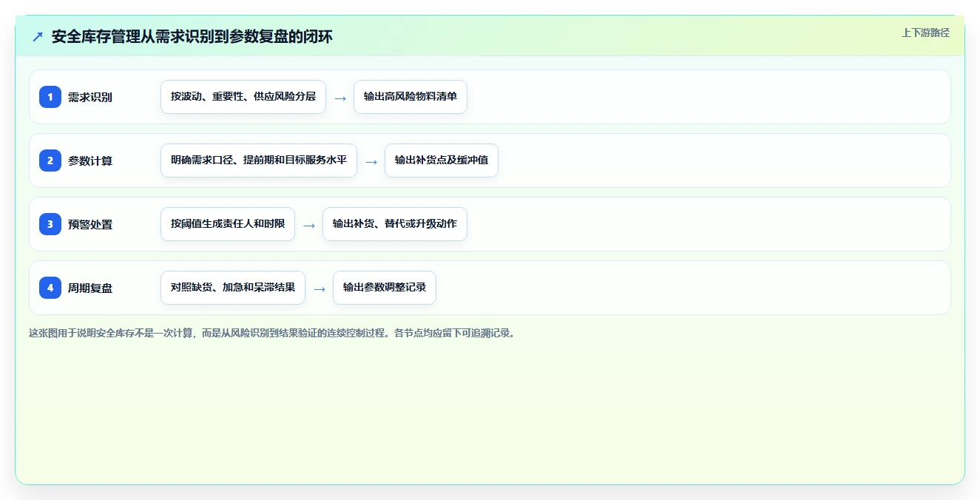Click the title 安全库存管理从需求识别到参数复盘的闭环
The width and height of the screenshot is (980, 500).
coord(192,36)
